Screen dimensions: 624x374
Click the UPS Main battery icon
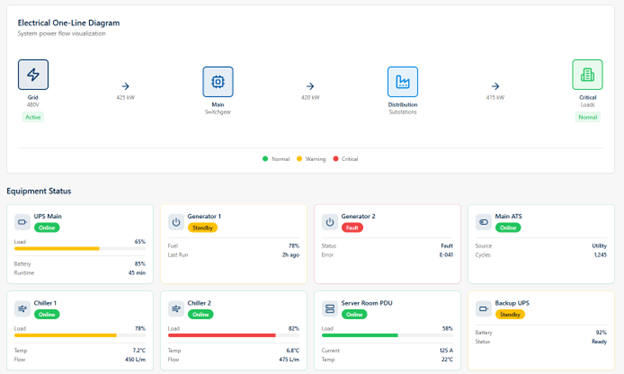pos(22,222)
